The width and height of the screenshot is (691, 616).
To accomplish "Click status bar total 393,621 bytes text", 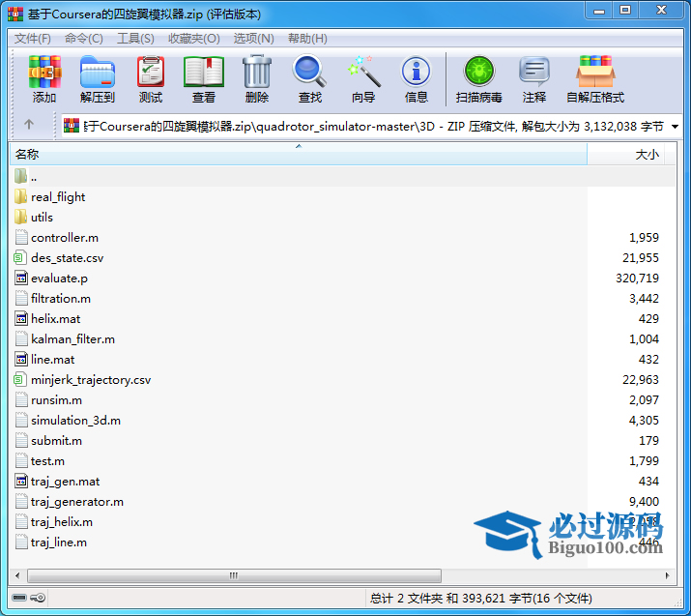I will click(480, 598).
